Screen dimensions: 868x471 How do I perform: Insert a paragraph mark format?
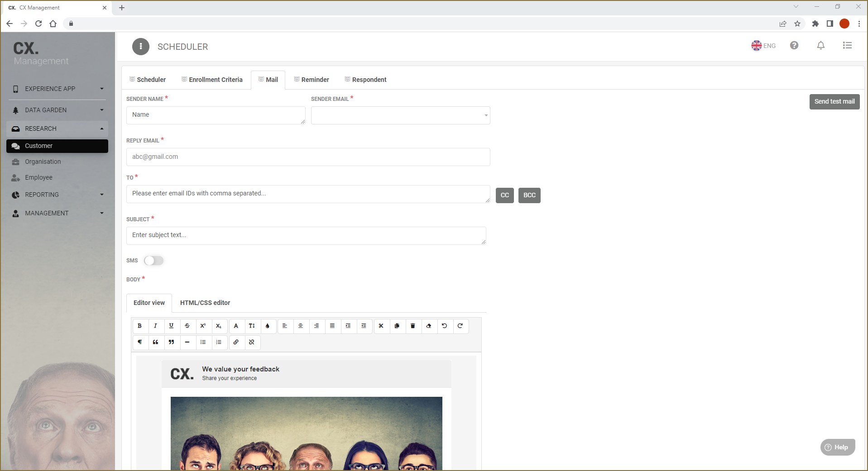(140, 342)
